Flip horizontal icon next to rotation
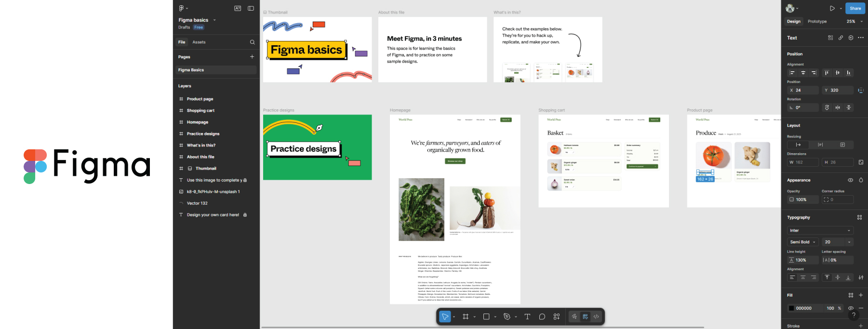The image size is (868, 329). pos(838,107)
